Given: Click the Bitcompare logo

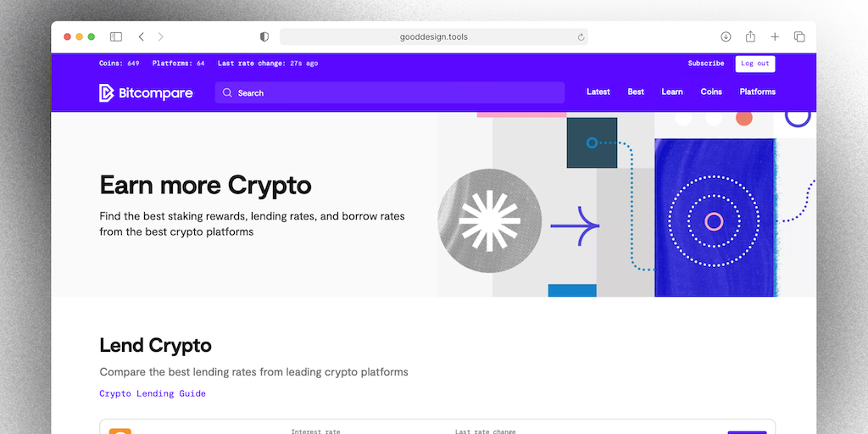Looking at the screenshot, I should pyautogui.click(x=146, y=93).
